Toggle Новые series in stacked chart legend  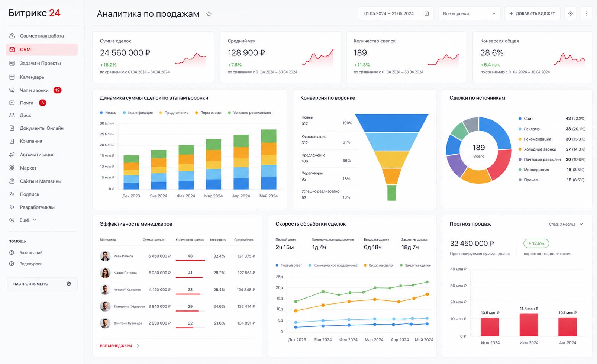108,113
